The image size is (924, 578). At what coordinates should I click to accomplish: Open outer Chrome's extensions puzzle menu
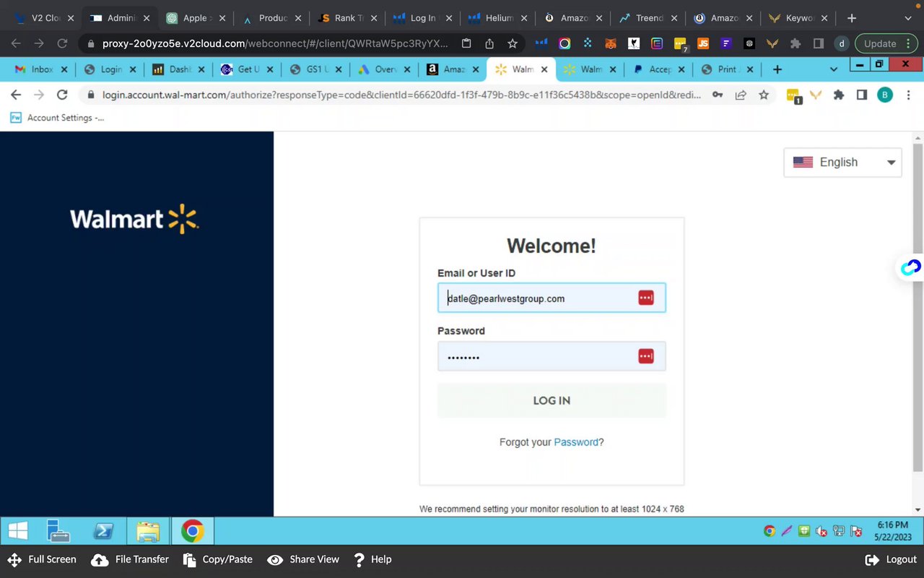(796, 43)
